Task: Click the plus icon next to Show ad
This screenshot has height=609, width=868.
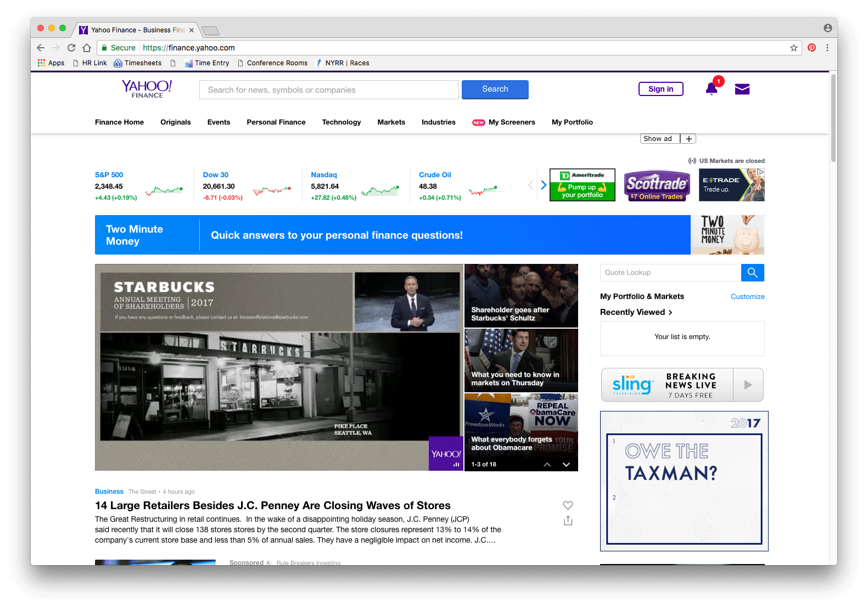Action: coord(688,139)
